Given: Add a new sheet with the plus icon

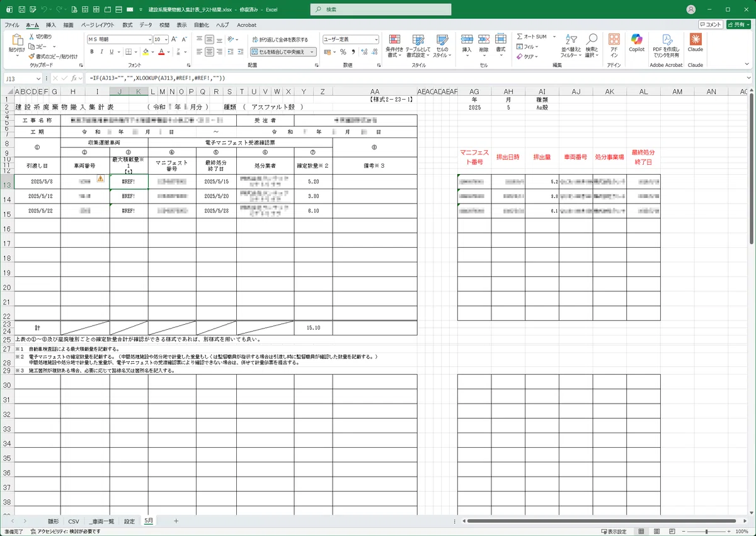Looking at the screenshot, I should [x=176, y=521].
